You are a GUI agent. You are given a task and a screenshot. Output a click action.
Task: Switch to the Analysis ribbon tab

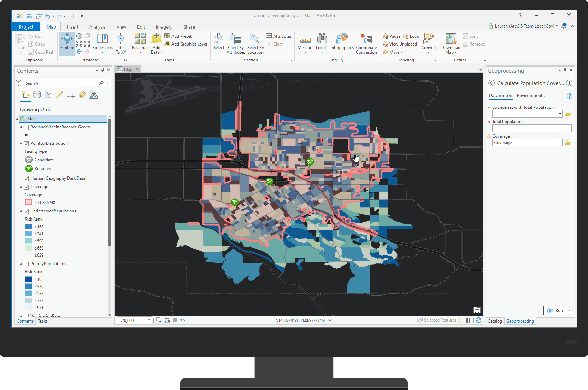pyautogui.click(x=98, y=27)
